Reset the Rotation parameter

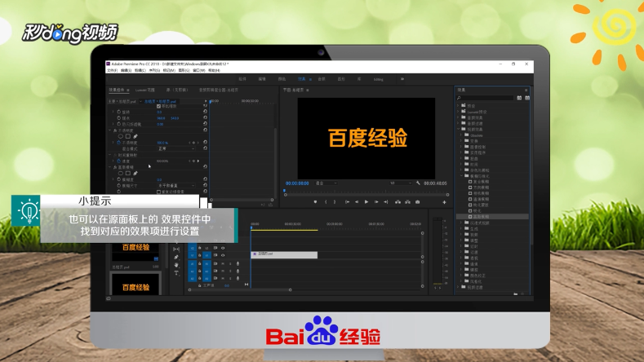[205, 111]
